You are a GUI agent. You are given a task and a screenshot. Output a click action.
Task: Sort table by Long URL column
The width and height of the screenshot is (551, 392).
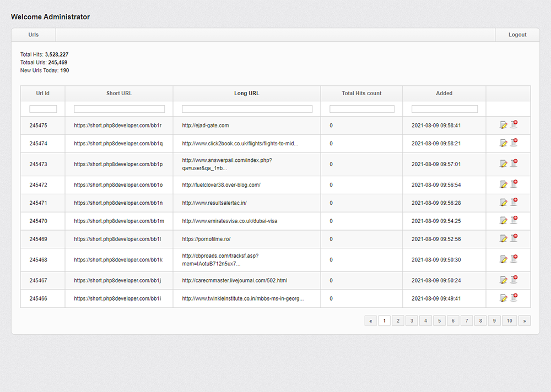pyautogui.click(x=247, y=94)
